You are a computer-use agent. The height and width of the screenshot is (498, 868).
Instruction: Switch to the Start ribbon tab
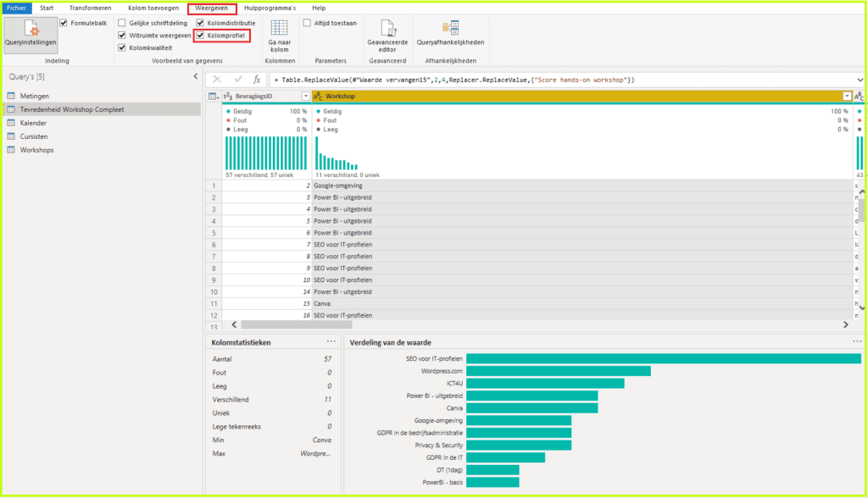tap(47, 8)
